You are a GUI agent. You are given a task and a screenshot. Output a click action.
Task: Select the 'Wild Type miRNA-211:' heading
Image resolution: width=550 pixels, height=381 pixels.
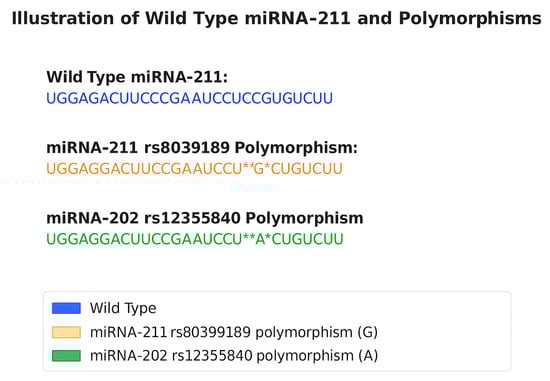[137, 77]
